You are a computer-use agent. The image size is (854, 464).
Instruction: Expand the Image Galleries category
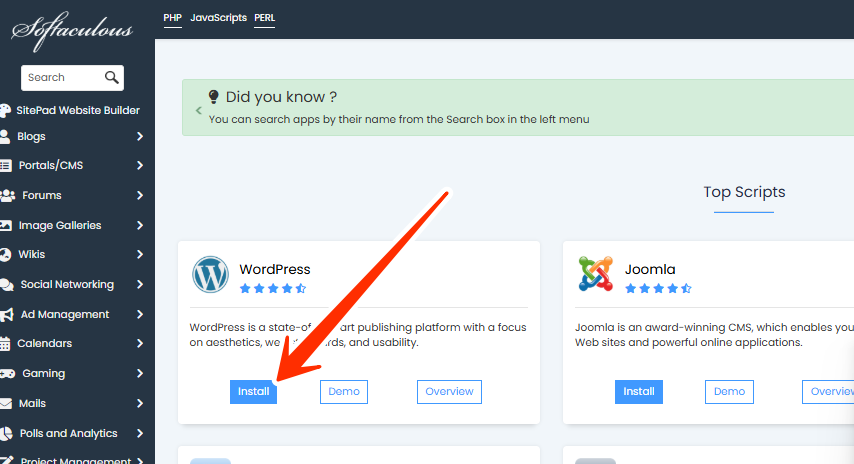pos(140,226)
